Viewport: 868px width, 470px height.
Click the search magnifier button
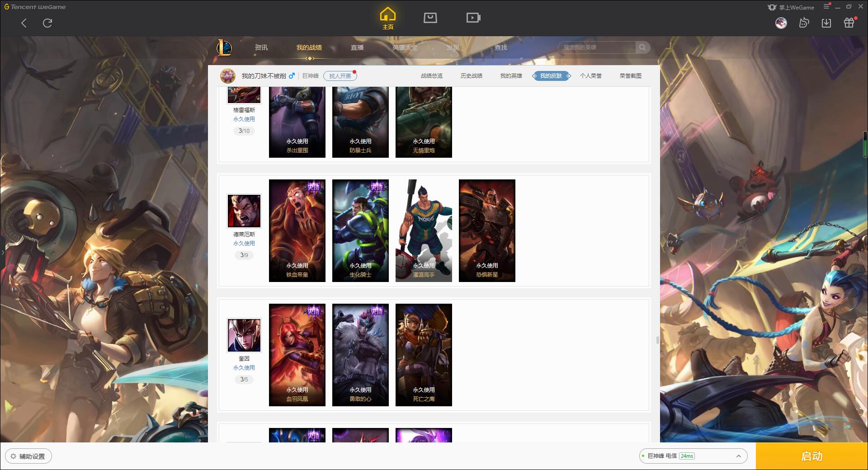tap(642, 47)
